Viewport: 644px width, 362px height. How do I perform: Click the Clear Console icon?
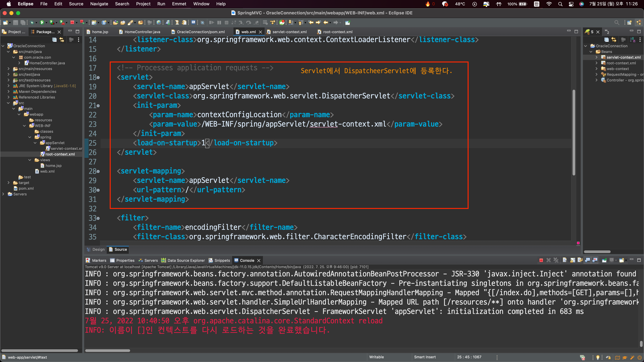point(565,260)
